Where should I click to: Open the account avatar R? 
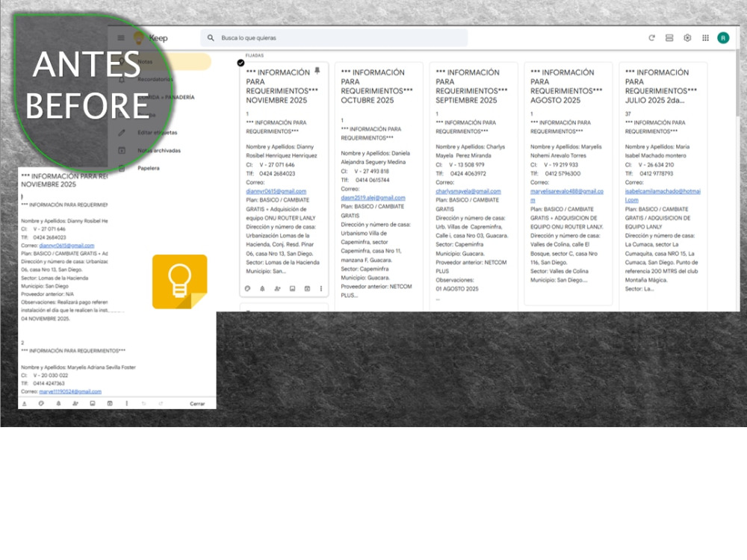tap(723, 38)
